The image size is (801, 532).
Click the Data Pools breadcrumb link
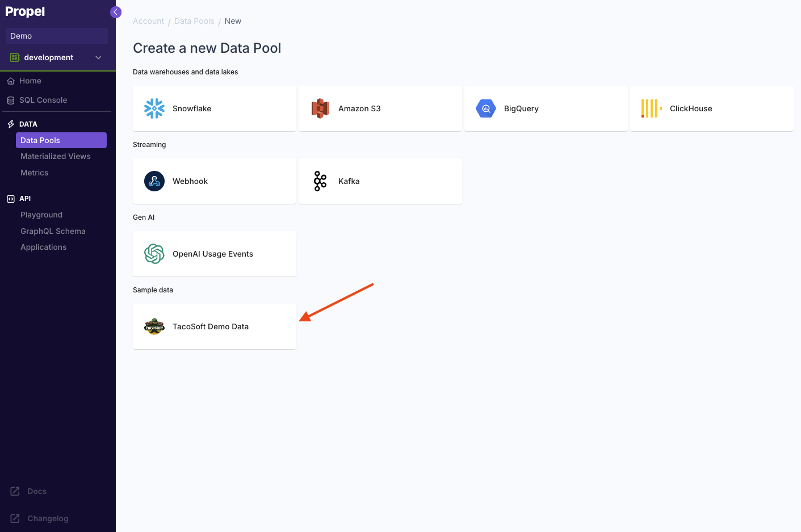194,20
